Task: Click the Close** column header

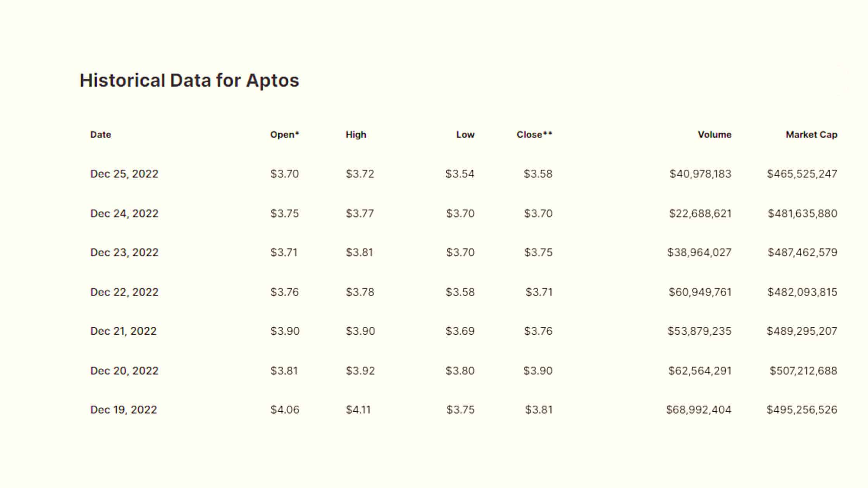Action: [534, 135]
